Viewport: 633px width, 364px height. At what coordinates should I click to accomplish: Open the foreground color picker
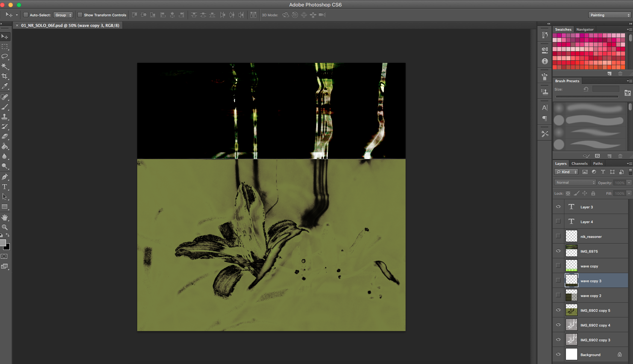(3, 243)
